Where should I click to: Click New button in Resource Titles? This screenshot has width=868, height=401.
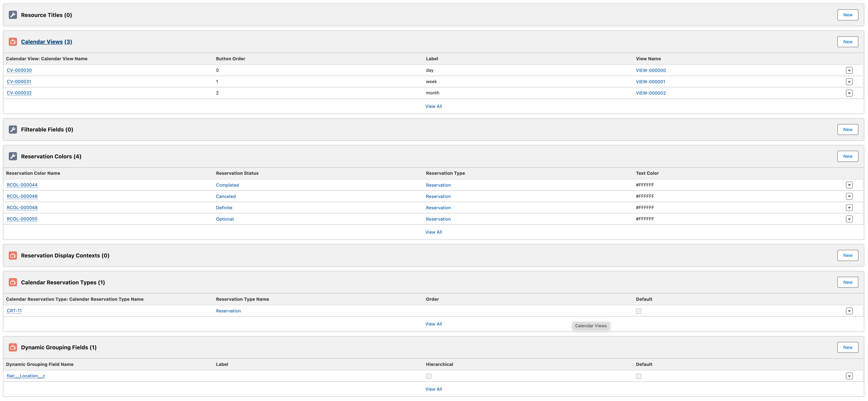pos(848,15)
